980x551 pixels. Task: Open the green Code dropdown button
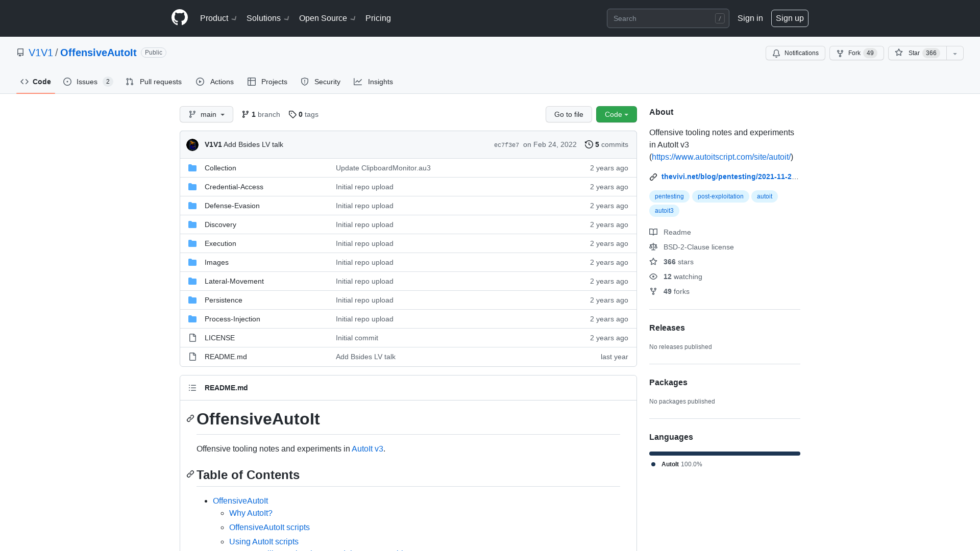(x=617, y=114)
